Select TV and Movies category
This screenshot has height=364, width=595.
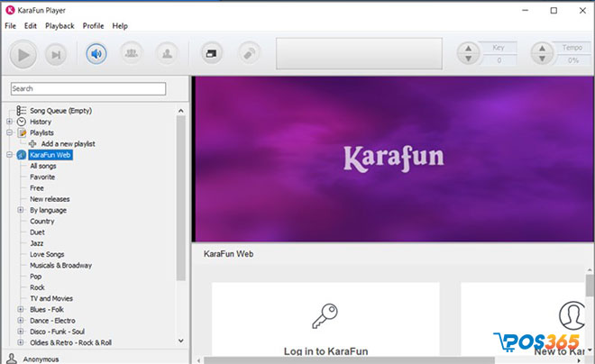coord(51,298)
